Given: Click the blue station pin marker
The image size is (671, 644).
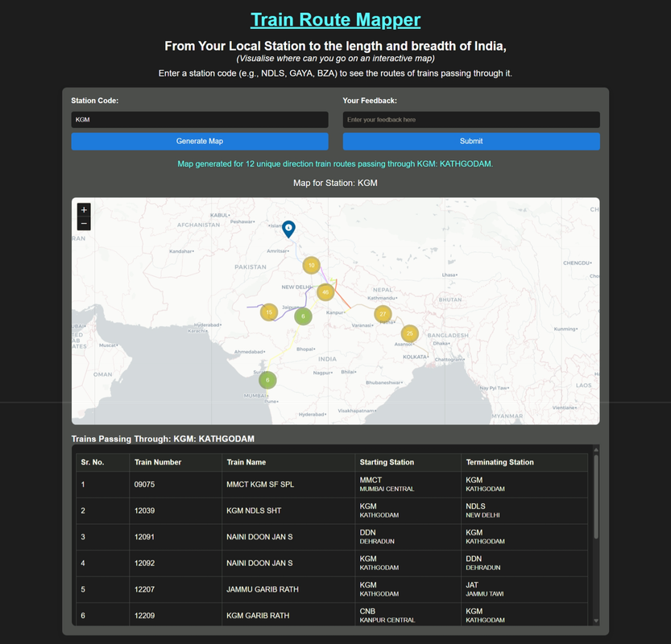Looking at the screenshot, I should point(288,229).
